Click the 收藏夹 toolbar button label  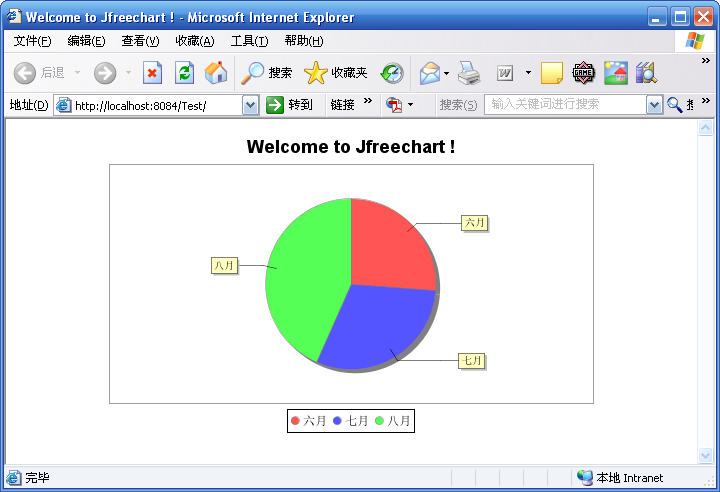349,73
